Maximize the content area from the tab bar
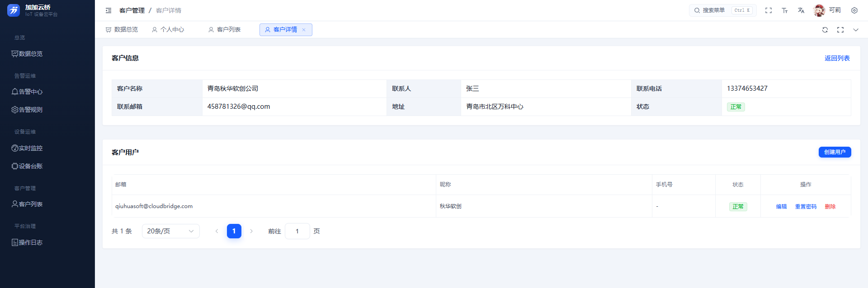Image resolution: width=868 pixels, height=288 pixels. pos(840,30)
